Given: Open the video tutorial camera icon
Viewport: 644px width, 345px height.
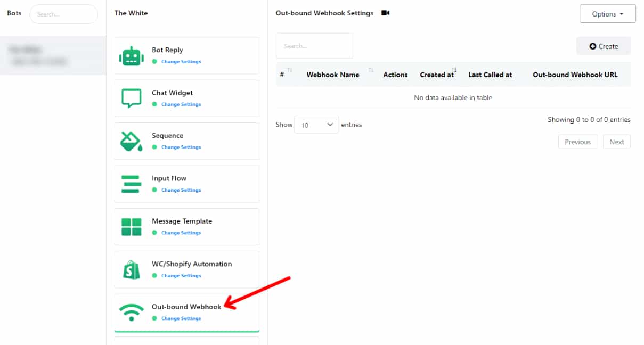Looking at the screenshot, I should 386,13.
